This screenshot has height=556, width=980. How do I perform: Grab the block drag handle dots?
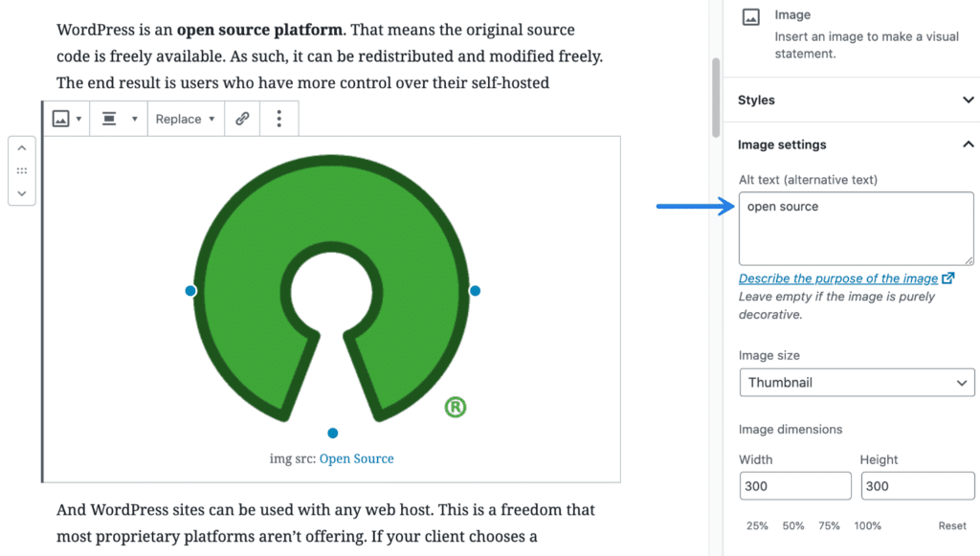click(22, 170)
